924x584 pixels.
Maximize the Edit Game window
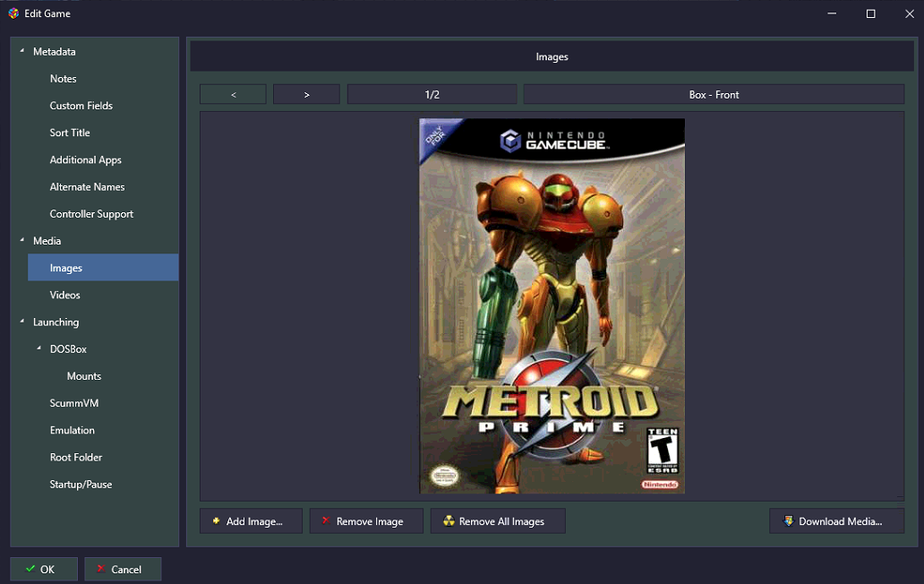[x=870, y=13]
